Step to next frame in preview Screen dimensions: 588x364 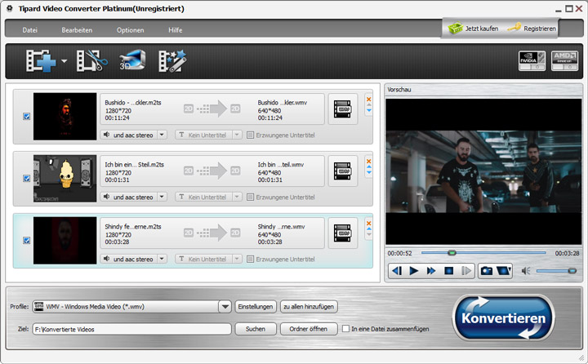tap(465, 271)
